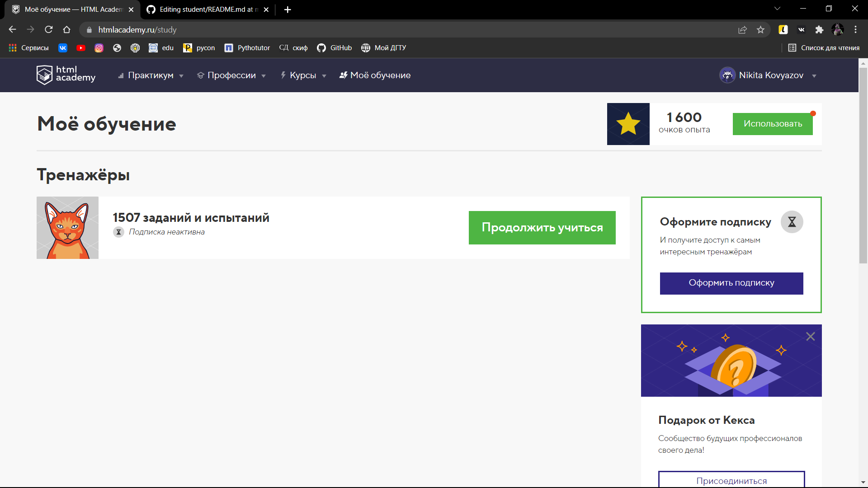Open a new browser tab
Image resolution: width=868 pixels, height=488 pixels.
(288, 9)
